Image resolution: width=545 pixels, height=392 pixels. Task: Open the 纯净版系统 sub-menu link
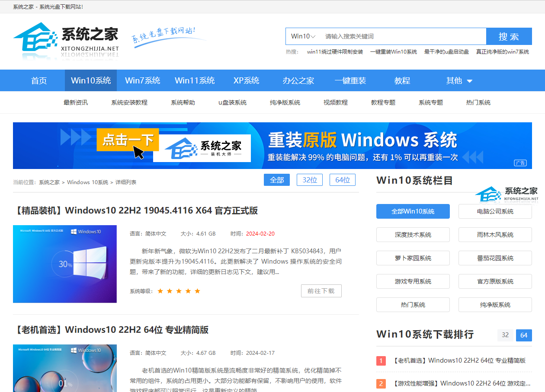[285, 102]
